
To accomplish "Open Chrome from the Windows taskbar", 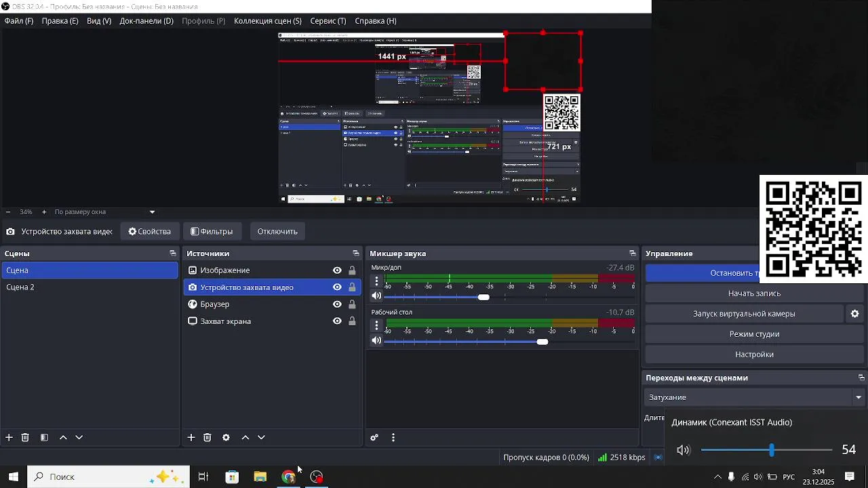I will point(289,477).
